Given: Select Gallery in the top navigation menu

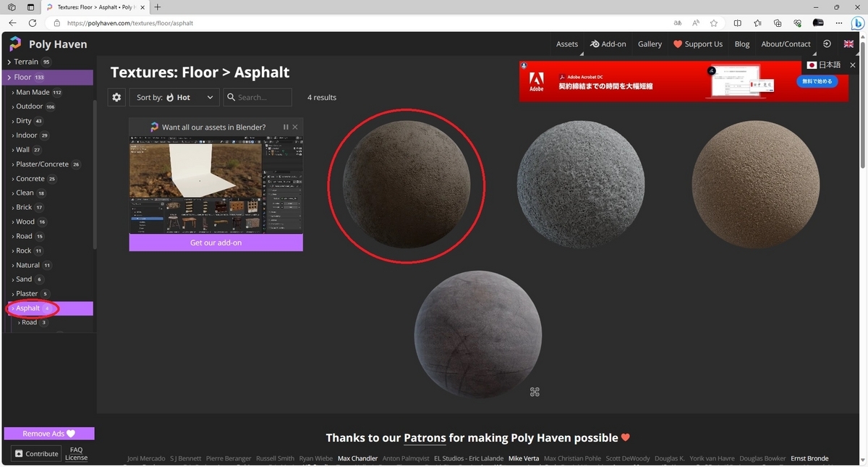Looking at the screenshot, I should 649,43.
